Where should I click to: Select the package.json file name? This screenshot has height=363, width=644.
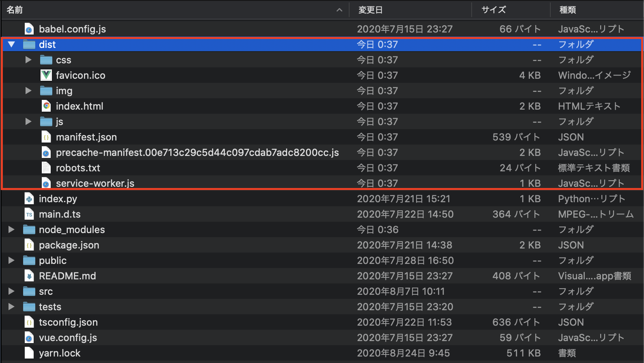(x=69, y=245)
